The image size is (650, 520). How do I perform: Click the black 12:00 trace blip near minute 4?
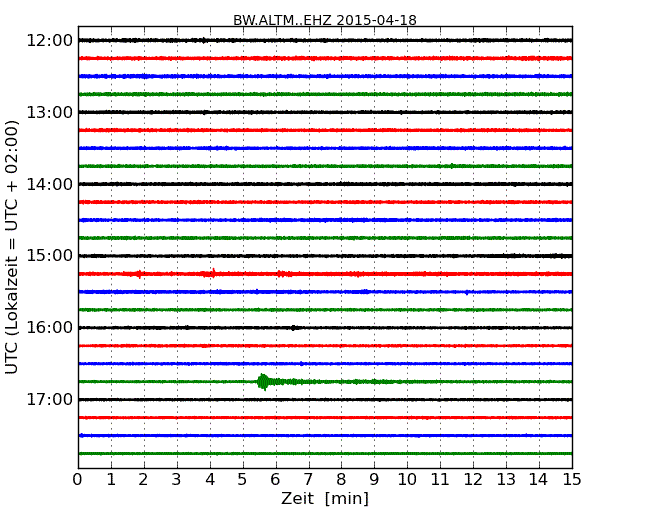click(204, 40)
